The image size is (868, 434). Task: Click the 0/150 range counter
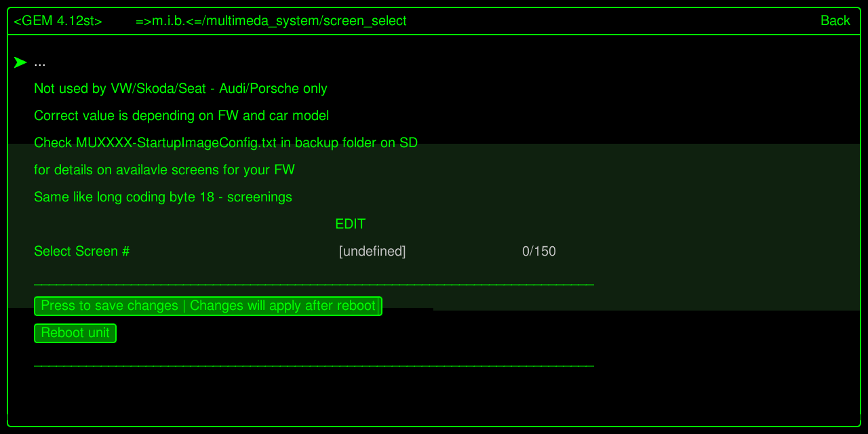coord(539,252)
